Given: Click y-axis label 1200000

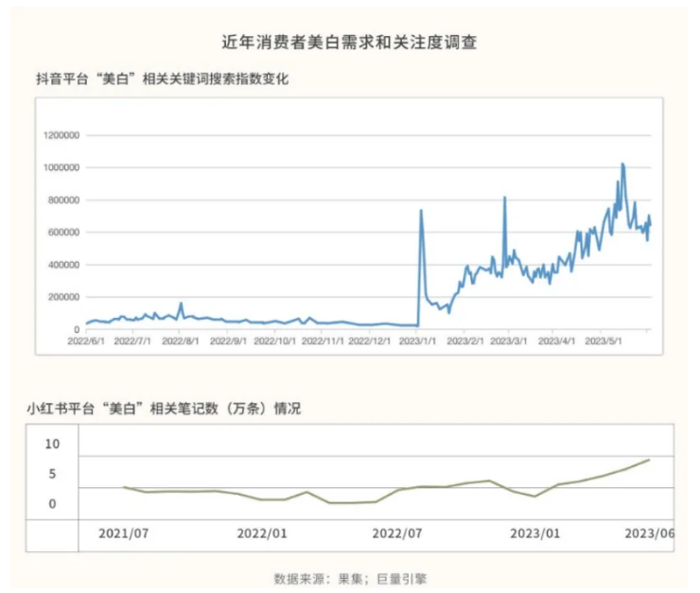Looking at the screenshot, I should 61,135.
